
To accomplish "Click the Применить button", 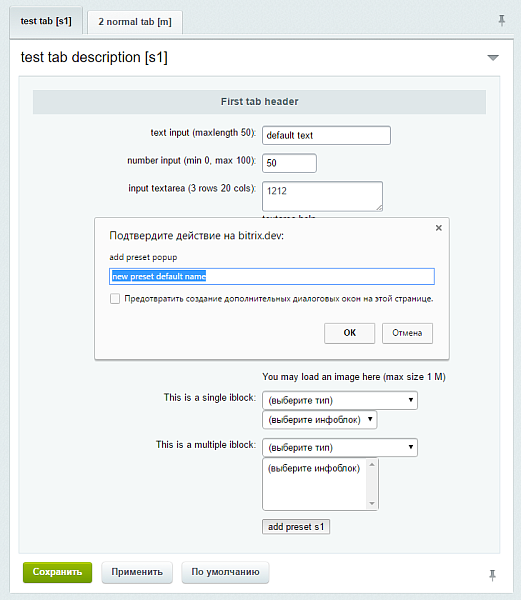I will coord(137,572).
